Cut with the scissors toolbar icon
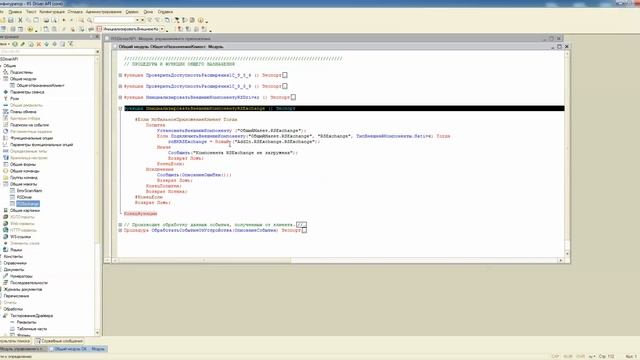640x360 pixels. [20, 20]
